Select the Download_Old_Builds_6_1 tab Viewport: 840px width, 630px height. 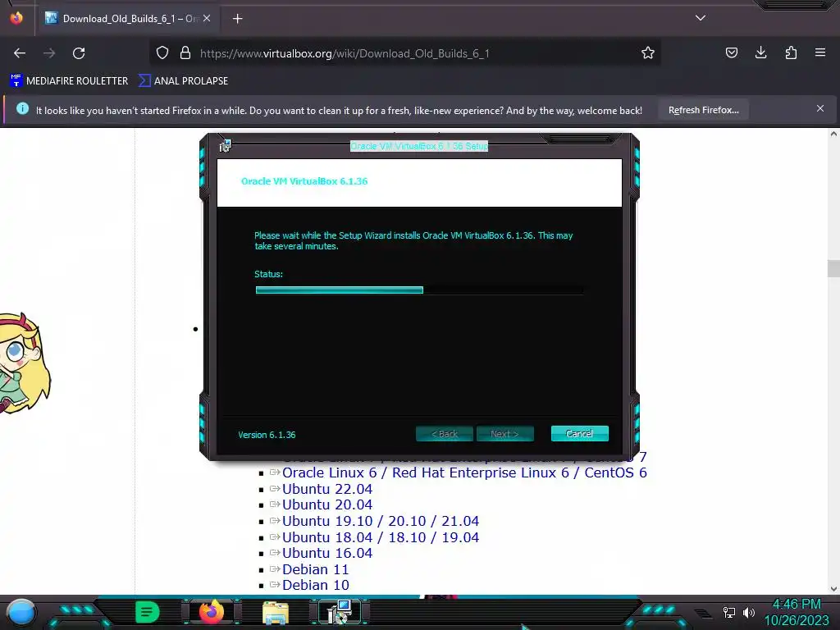127,19
